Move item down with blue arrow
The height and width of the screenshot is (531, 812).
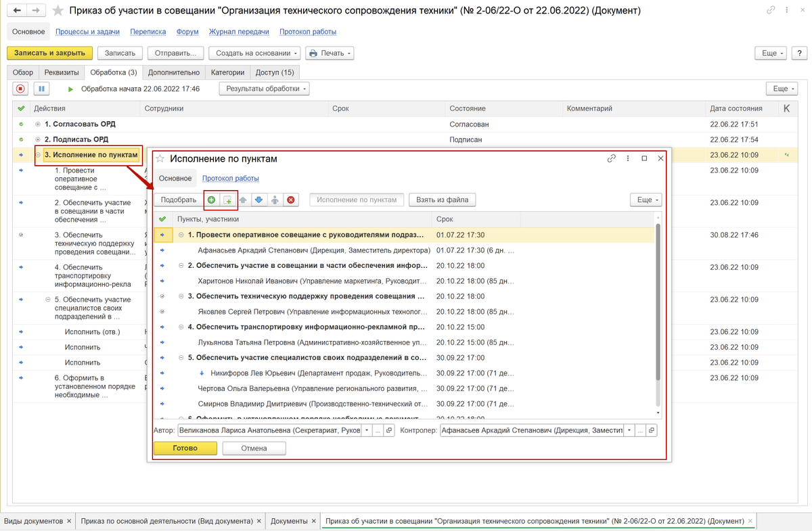[x=258, y=200]
